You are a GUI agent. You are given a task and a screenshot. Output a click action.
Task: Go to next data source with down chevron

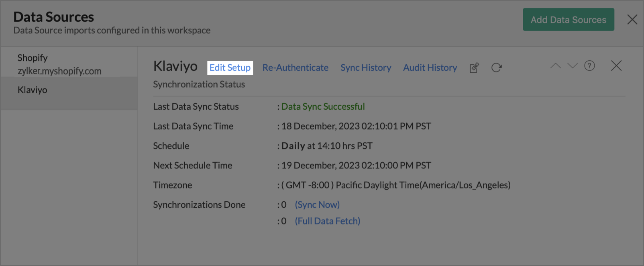573,66
